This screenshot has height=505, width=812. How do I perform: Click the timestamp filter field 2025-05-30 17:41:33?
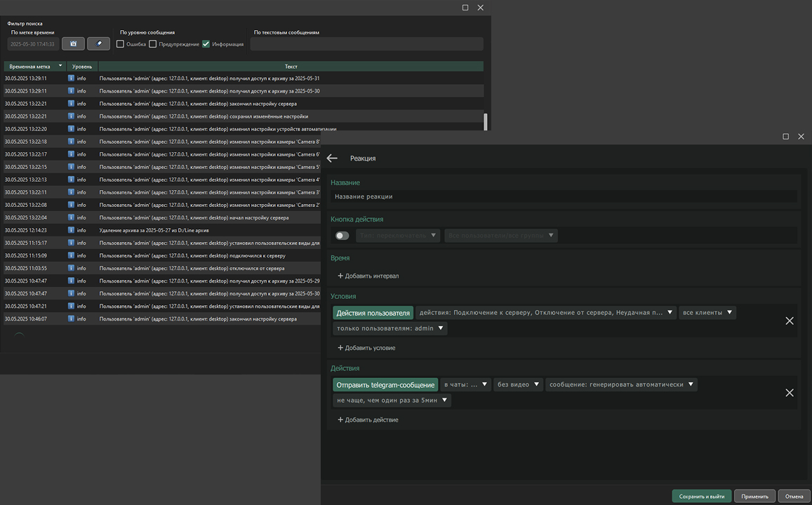pyautogui.click(x=32, y=44)
